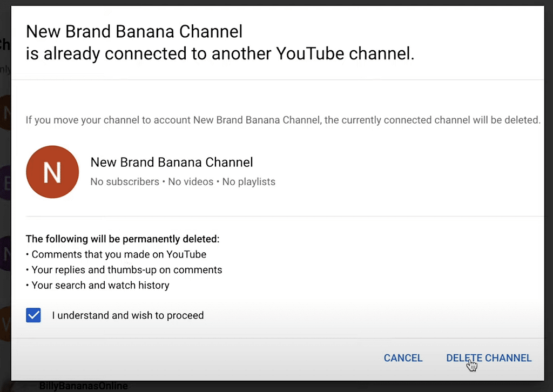Select channel name beside the orange avatar
The height and width of the screenshot is (392, 553).
pos(171,162)
